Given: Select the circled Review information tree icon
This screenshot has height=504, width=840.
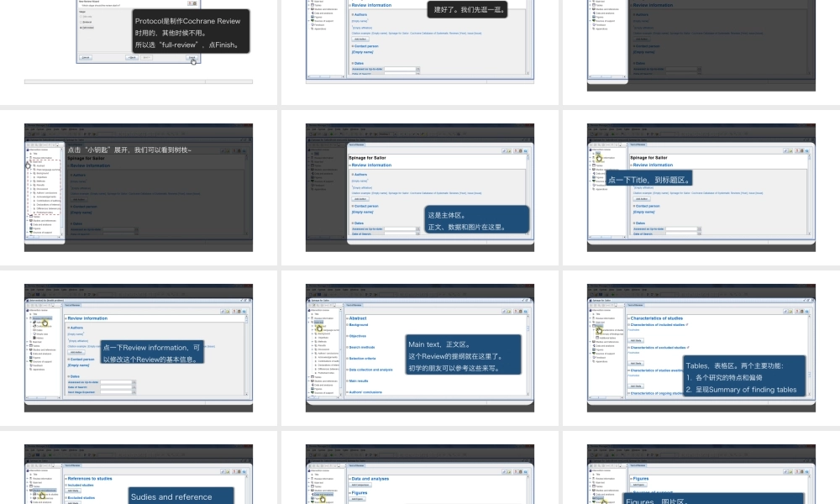Looking at the screenshot, I should [43, 323].
